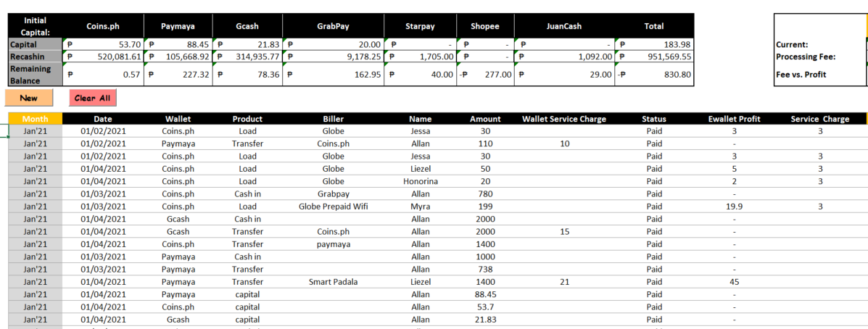Click the Wallet Service Charge column header

pyautogui.click(x=563, y=119)
